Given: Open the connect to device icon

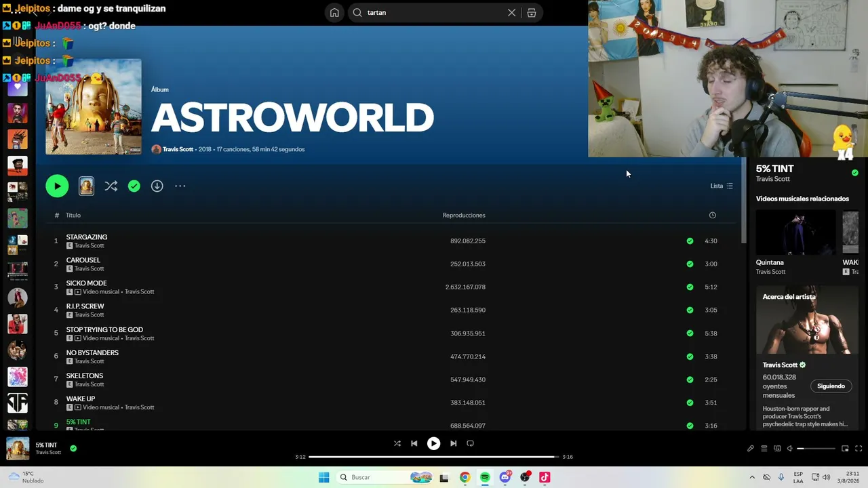Looking at the screenshot, I should pyautogui.click(x=777, y=449).
